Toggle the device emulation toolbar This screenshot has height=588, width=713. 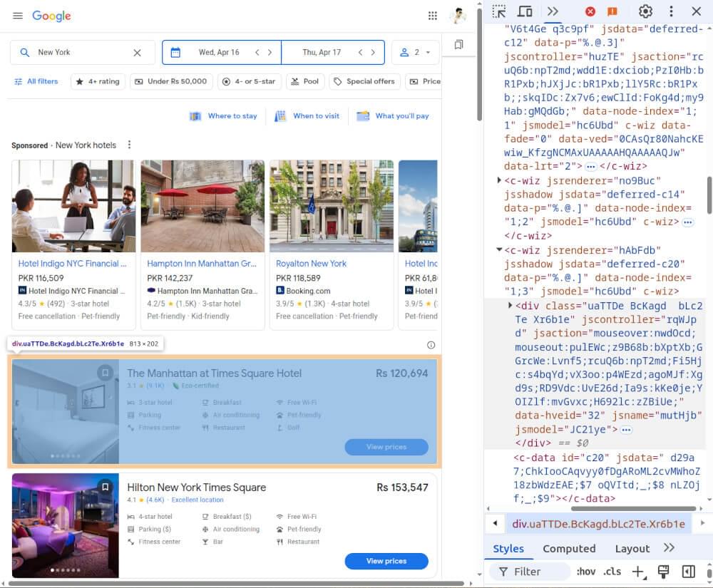pyautogui.click(x=525, y=11)
